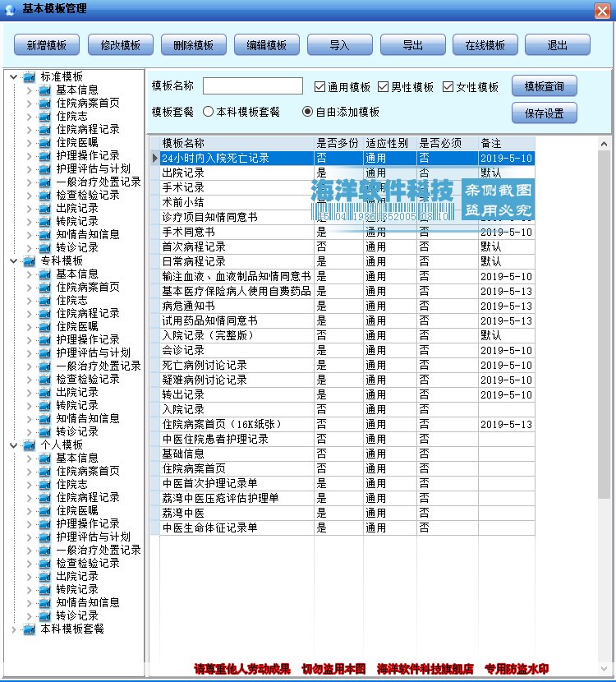The height and width of the screenshot is (682, 616).
Task: Focus the 模板名称 input field
Action: coord(253,85)
